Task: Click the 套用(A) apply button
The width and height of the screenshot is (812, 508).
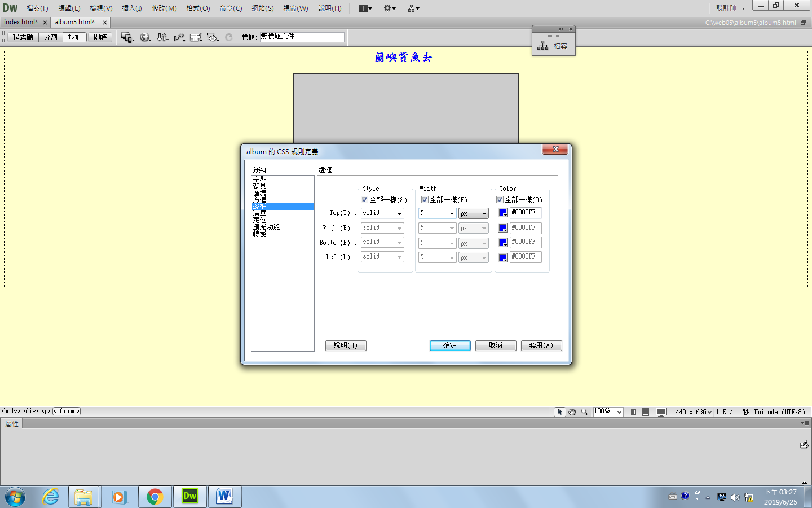Action: click(x=541, y=345)
